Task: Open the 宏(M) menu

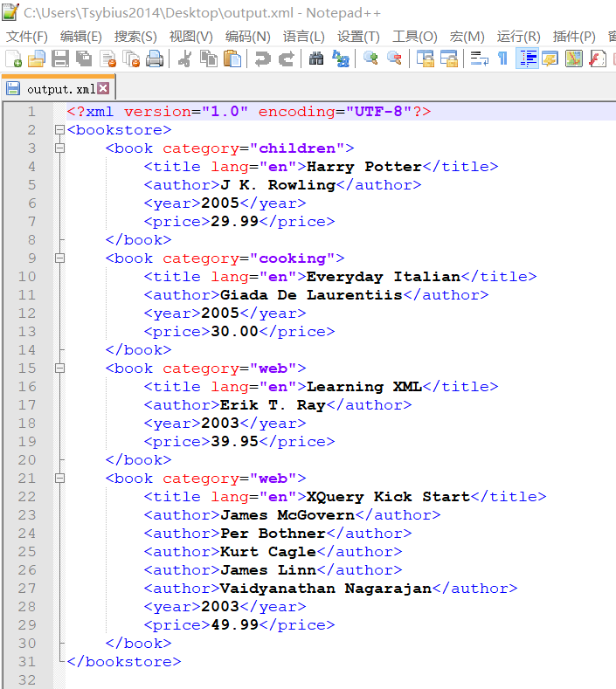Action: pos(467,36)
